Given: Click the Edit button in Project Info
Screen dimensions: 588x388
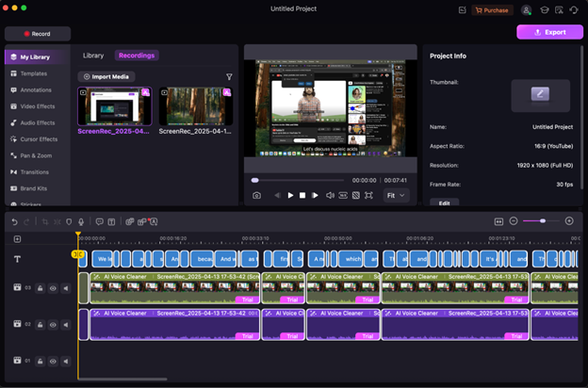Looking at the screenshot, I should 445,202.
